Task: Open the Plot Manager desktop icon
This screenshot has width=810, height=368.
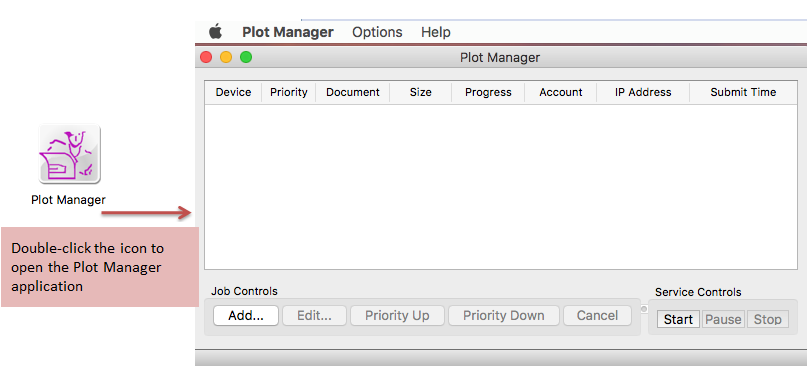Action: coord(69,154)
